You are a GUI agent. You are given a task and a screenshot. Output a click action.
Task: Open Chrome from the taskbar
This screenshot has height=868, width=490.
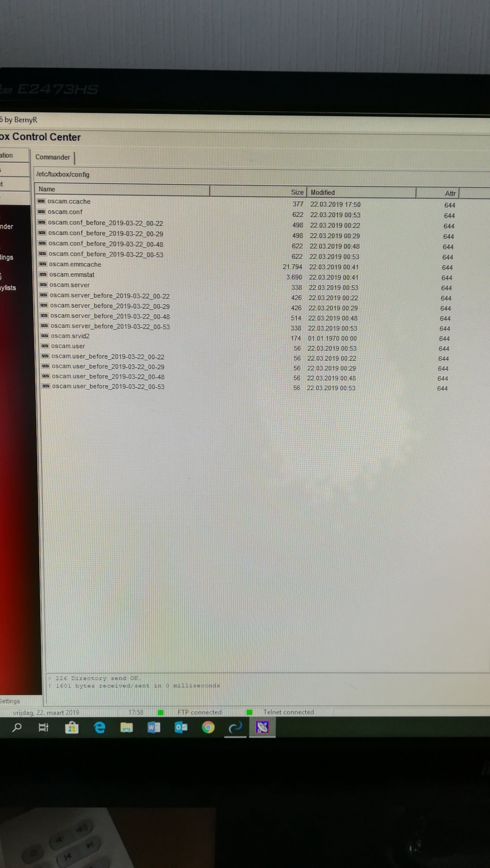click(208, 727)
